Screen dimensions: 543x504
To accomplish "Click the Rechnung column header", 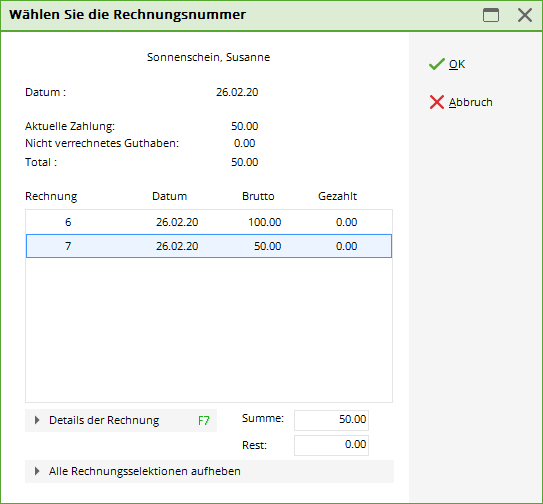I will click(x=51, y=196).
